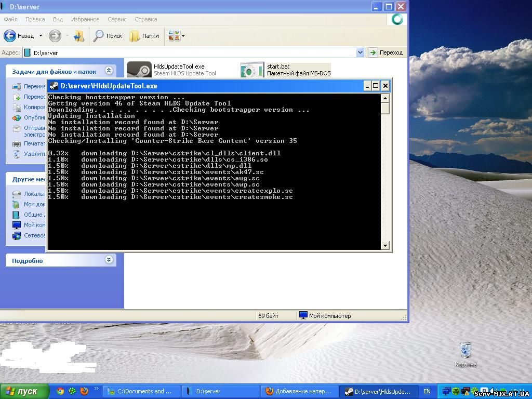Maximize the HldsUpdateTool console window

[376, 86]
